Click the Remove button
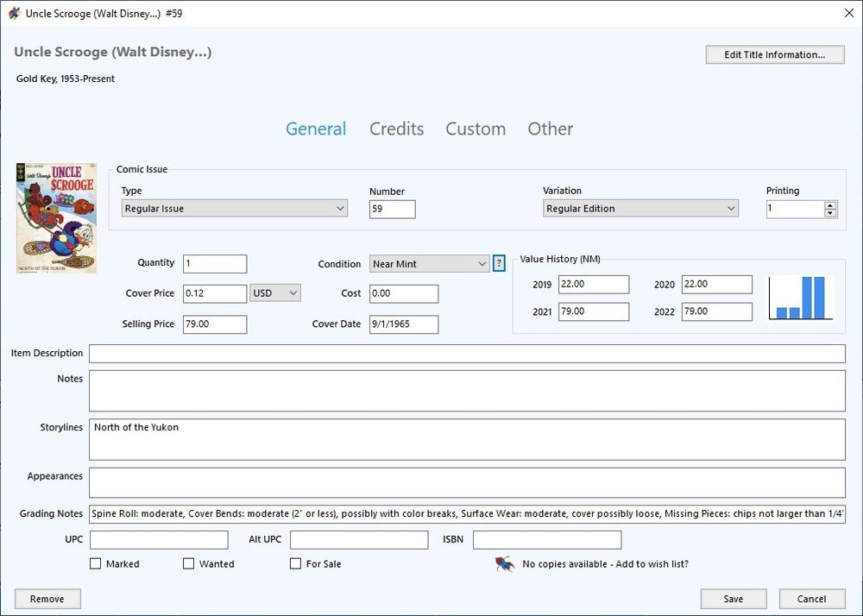This screenshot has width=863, height=616. pos(47,599)
